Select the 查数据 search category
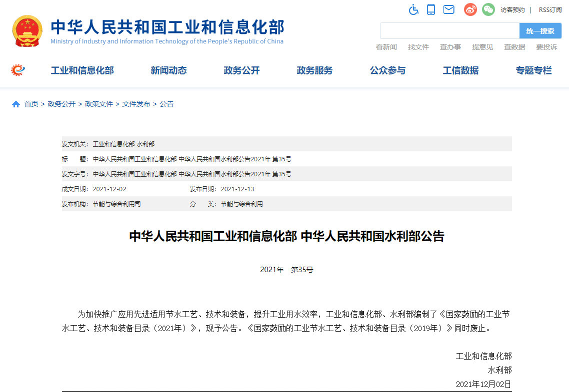This screenshot has height=392, width=569. [514, 47]
